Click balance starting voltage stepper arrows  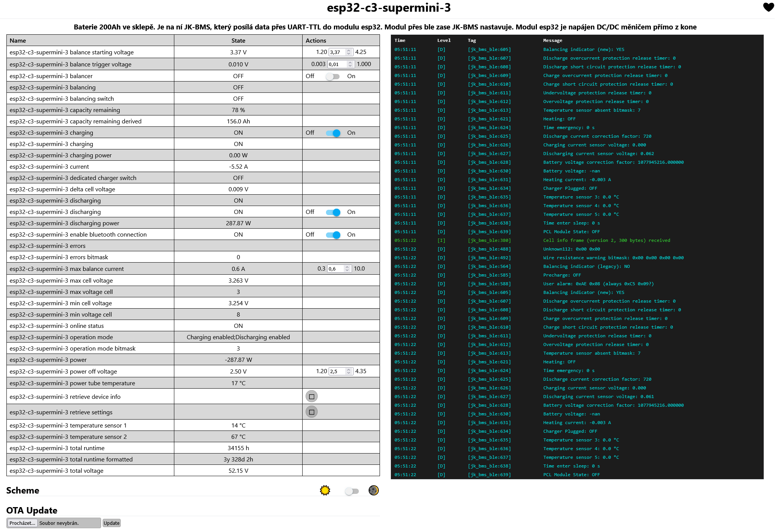point(349,52)
